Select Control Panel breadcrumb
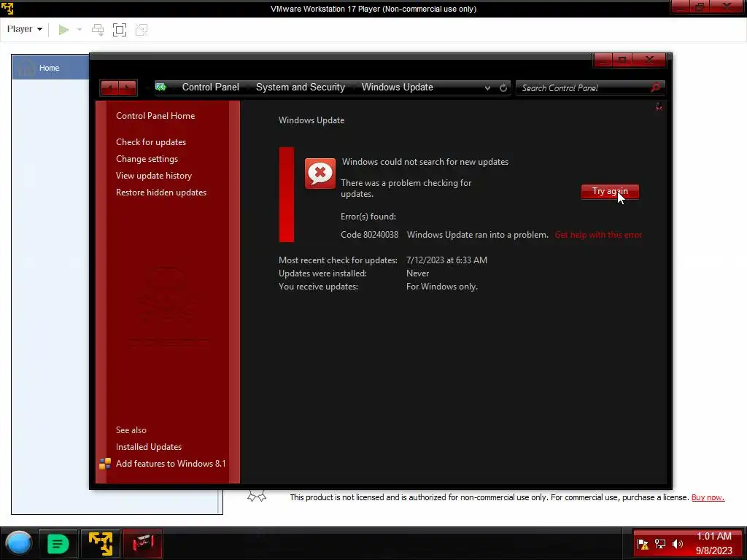747x560 pixels. point(211,87)
